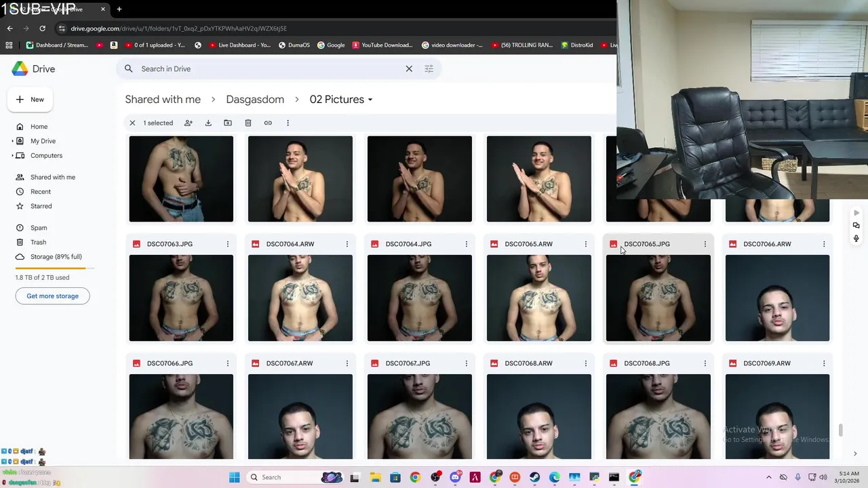This screenshot has width=868, height=488.
Task: Expand the My Drive tree arrow
Action: pyautogui.click(x=13, y=141)
